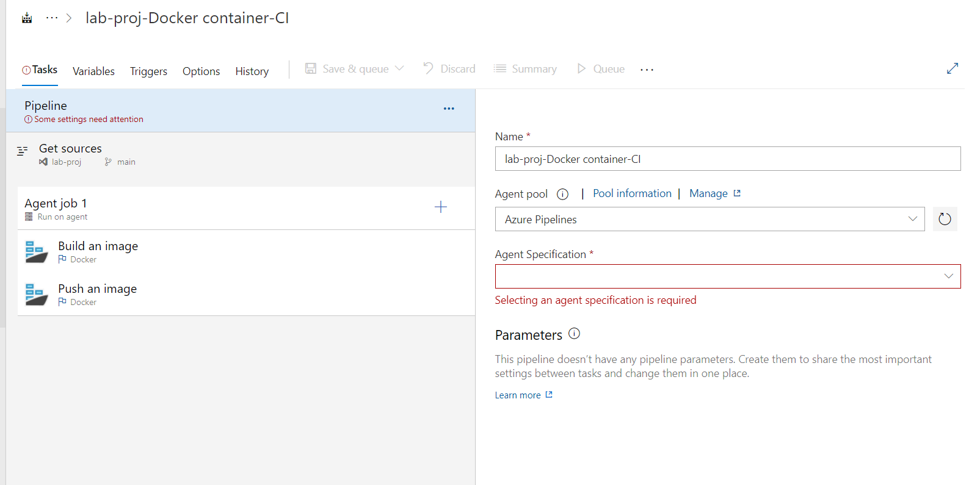Open the Manage agent pools link
Image resolution: width=980 pixels, height=485 pixels.
click(715, 193)
